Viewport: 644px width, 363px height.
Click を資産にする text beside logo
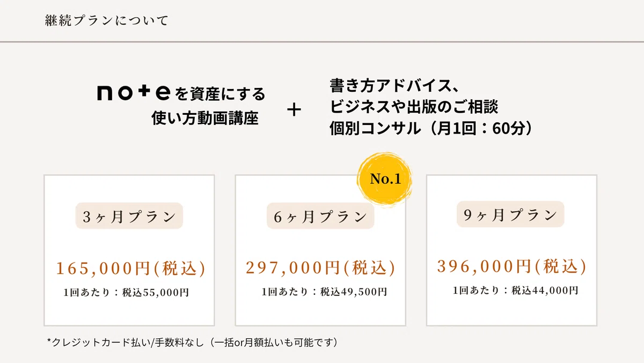coord(221,94)
